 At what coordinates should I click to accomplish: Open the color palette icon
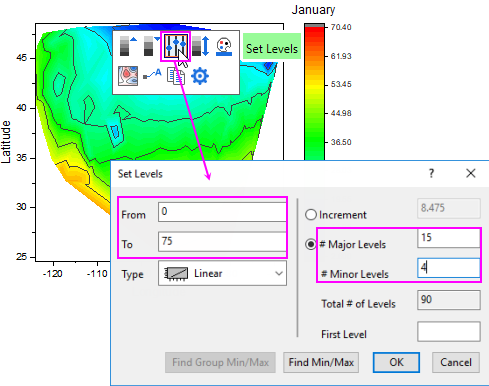pos(224,47)
